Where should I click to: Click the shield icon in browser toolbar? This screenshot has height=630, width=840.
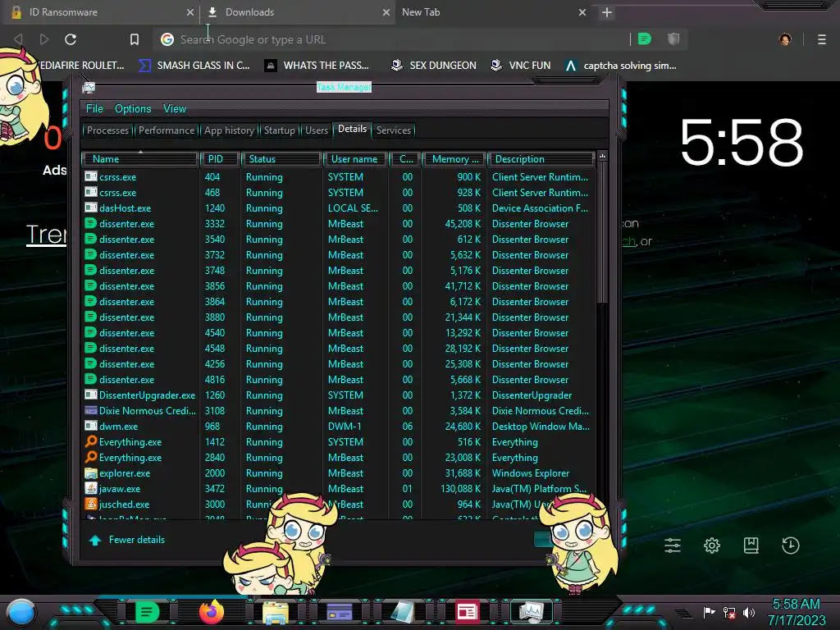pyautogui.click(x=673, y=39)
